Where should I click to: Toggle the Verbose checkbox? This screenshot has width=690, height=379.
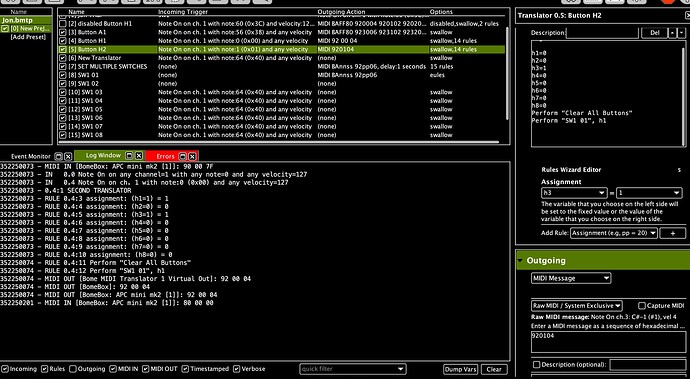tap(237, 369)
